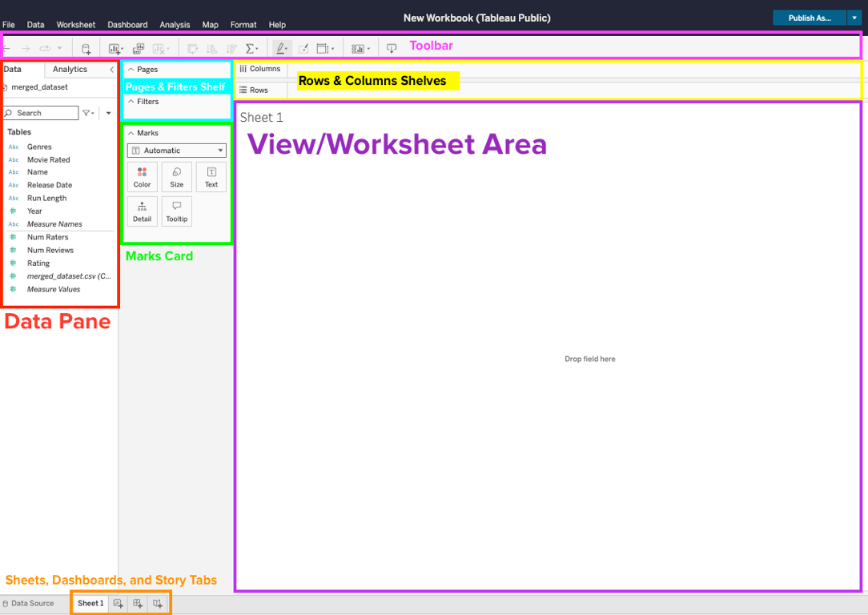Open the Format menu
The height and width of the screenshot is (615, 868).
click(243, 25)
